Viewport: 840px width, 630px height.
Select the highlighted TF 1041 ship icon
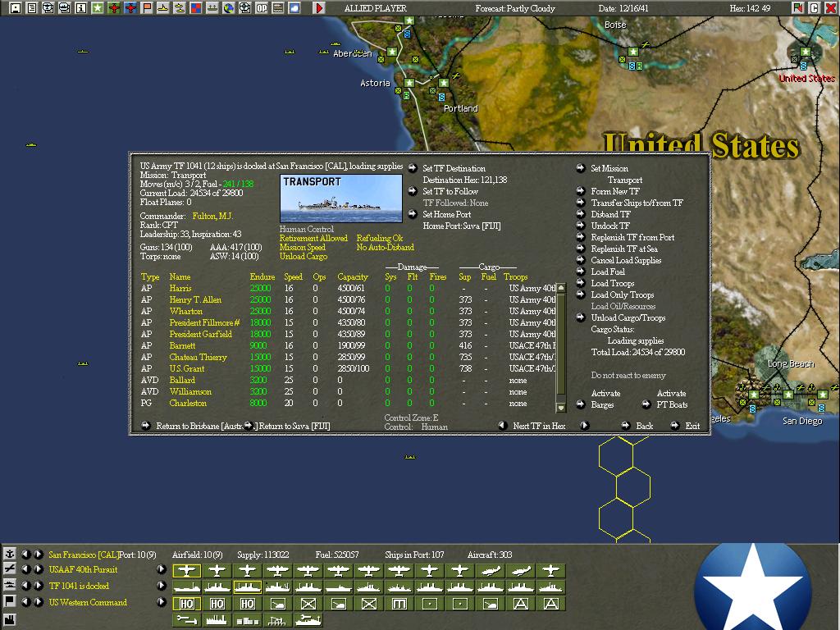click(x=248, y=587)
